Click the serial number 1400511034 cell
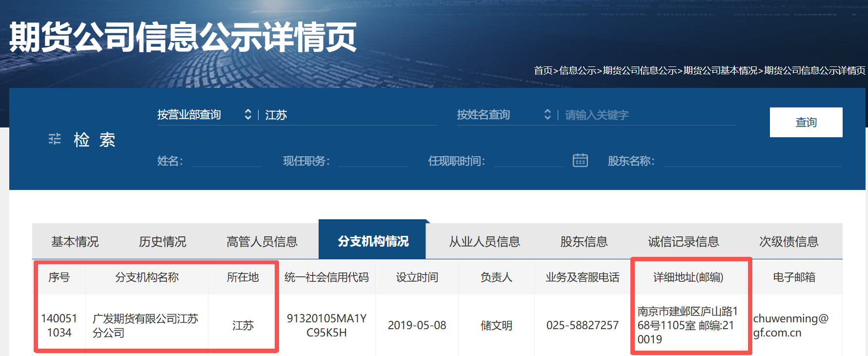Screen dimensions: 868x356 coord(59,325)
